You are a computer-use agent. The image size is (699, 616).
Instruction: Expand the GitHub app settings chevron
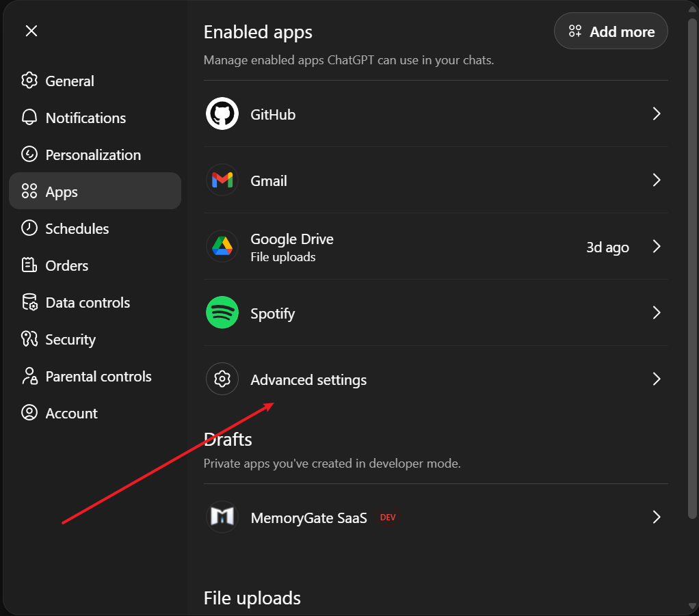click(656, 114)
